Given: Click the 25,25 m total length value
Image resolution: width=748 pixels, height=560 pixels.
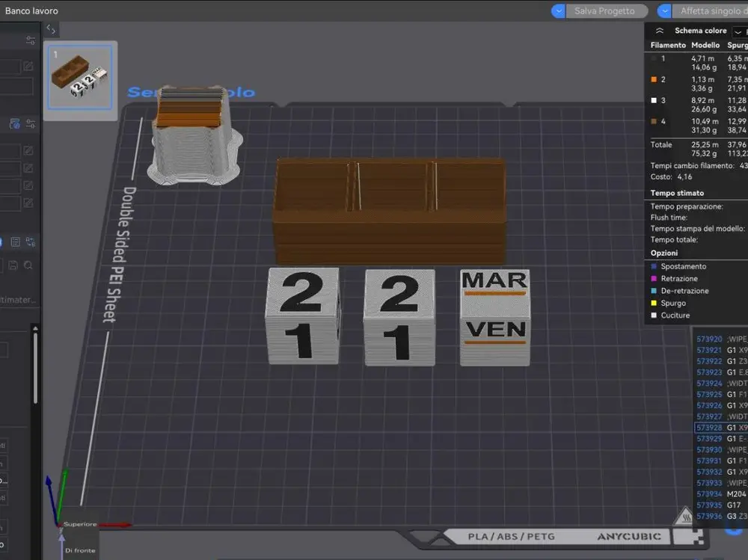Looking at the screenshot, I should 705,144.
